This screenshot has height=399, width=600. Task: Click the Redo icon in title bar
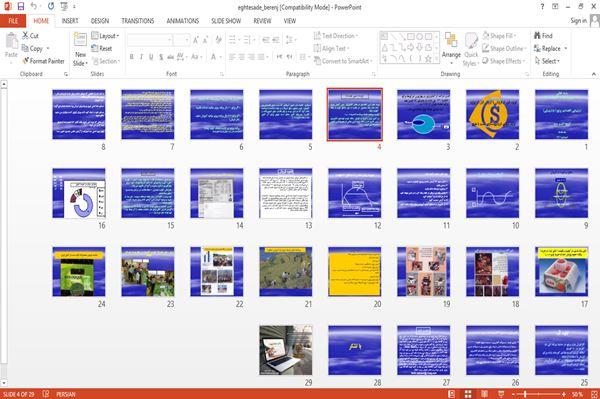point(51,7)
